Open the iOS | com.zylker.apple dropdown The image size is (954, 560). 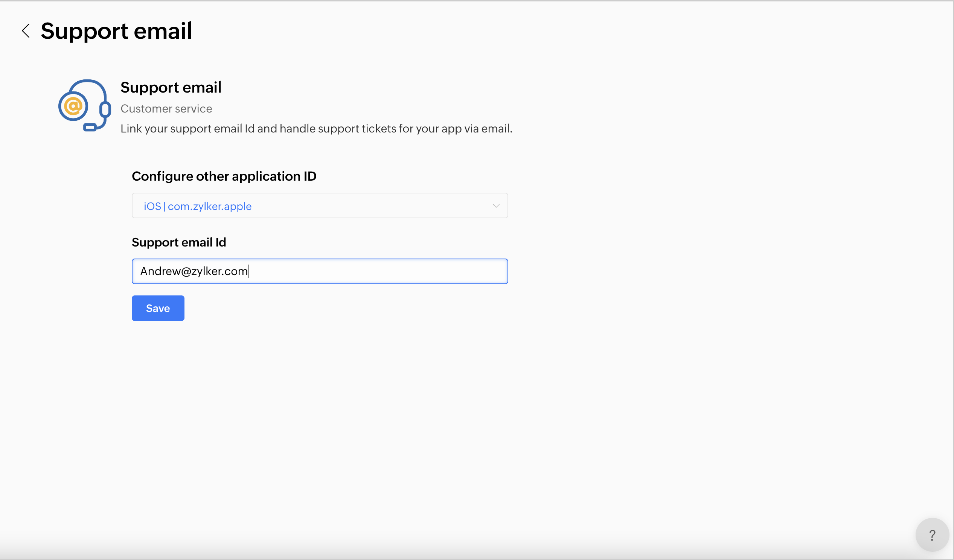click(x=319, y=206)
